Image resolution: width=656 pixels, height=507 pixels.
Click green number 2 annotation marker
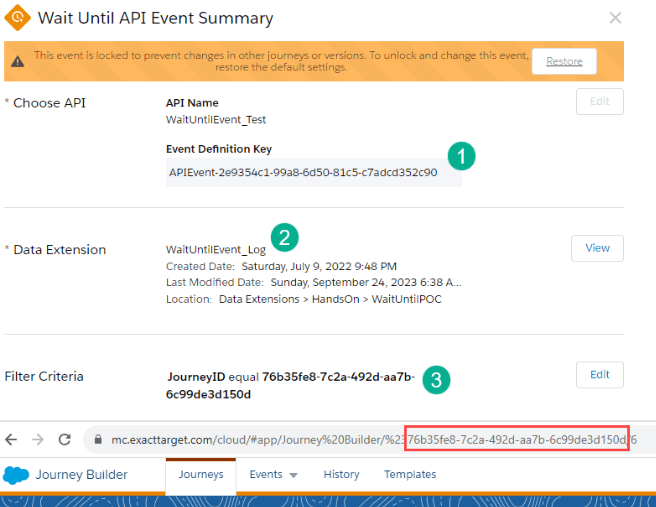284,237
